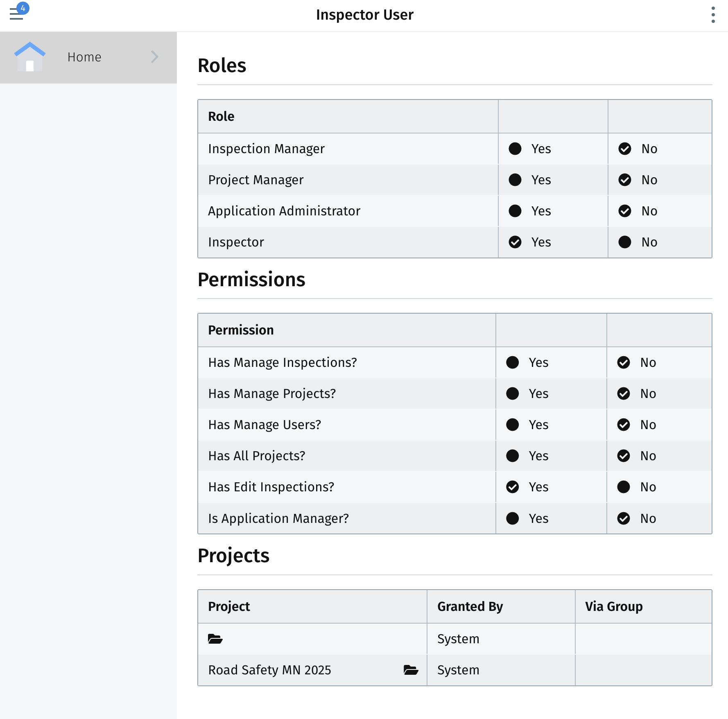Click the Role column header
The image size is (728, 719).
pyautogui.click(x=221, y=116)
